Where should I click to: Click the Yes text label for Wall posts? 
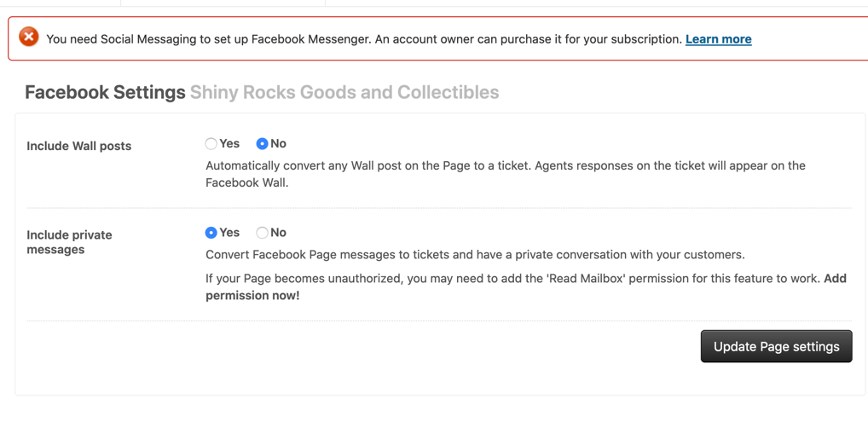pyautogui.click(x=229, y=144)
